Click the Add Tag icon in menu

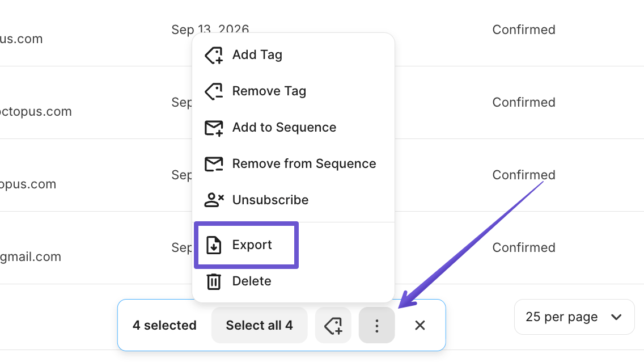point(214,55)
